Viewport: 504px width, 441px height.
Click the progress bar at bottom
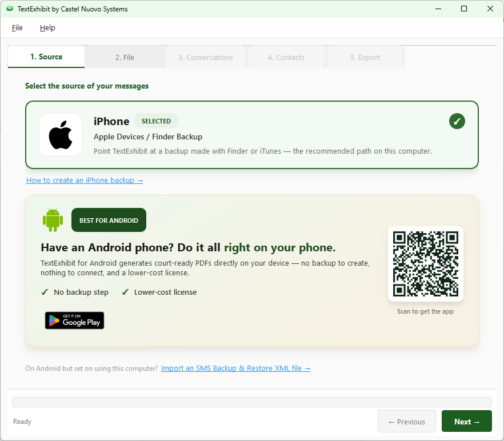[x=252, y=402]
